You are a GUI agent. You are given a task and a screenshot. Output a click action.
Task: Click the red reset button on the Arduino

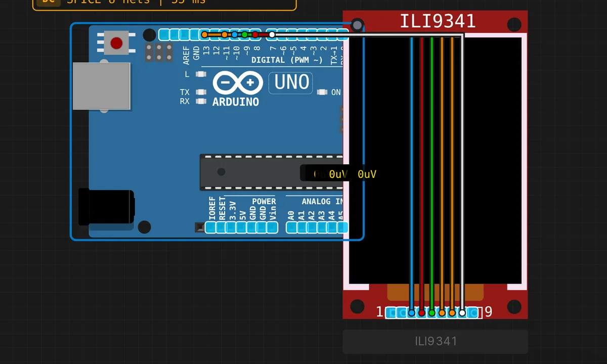tap(116, 42)
